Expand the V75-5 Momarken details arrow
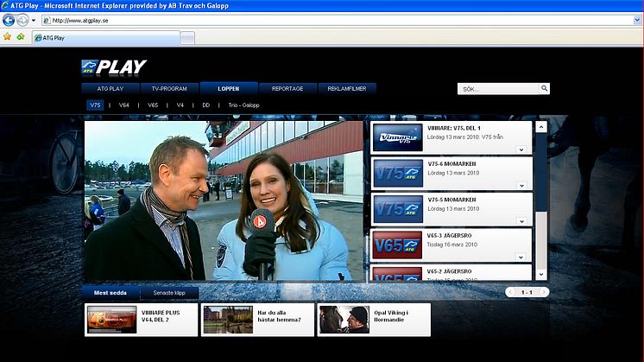This screenshot has height=362, width=644. 521,221
